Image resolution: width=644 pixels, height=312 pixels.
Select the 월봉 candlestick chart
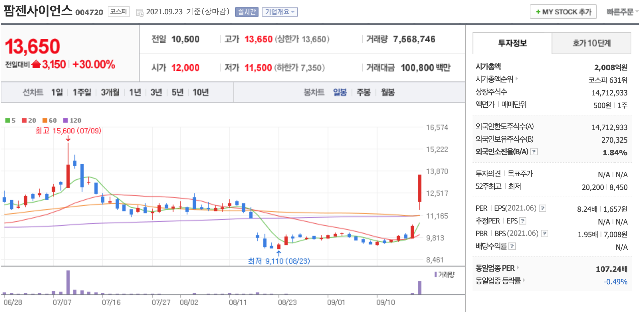tap(387, 92)
